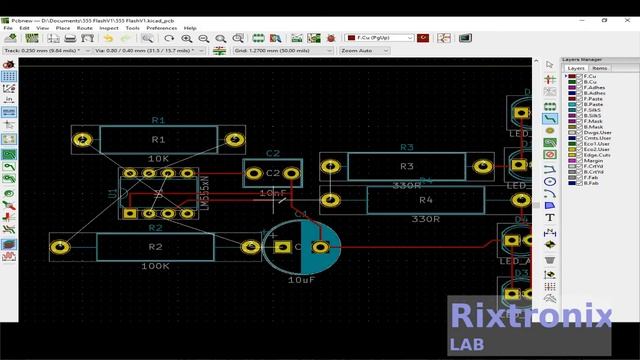640x360 pixels.
Task: Open the Place menu
Action: [x=63, y=28]
